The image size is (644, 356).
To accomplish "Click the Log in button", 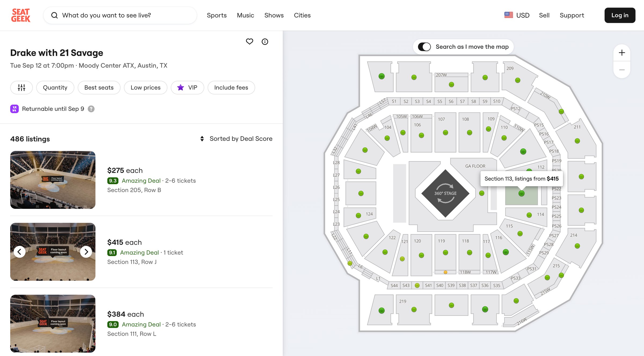I will (x=620, y=15).
